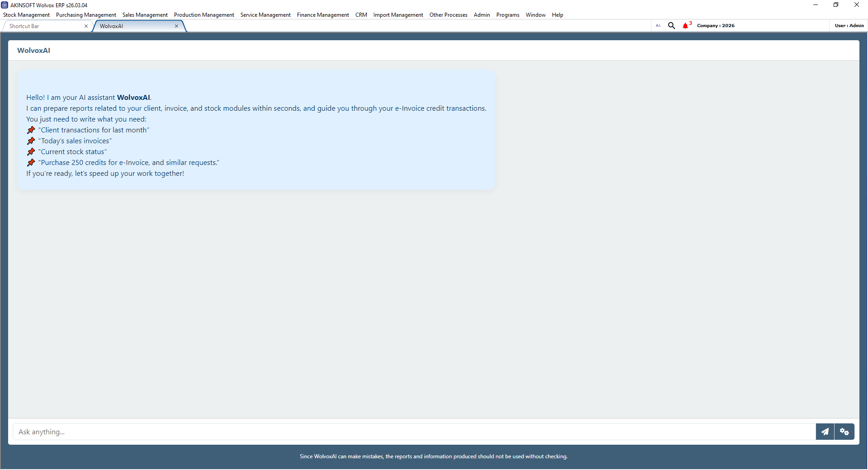
Task: Open the Other Processes menu
Action: pyautogui.click(x=448, y=15)
